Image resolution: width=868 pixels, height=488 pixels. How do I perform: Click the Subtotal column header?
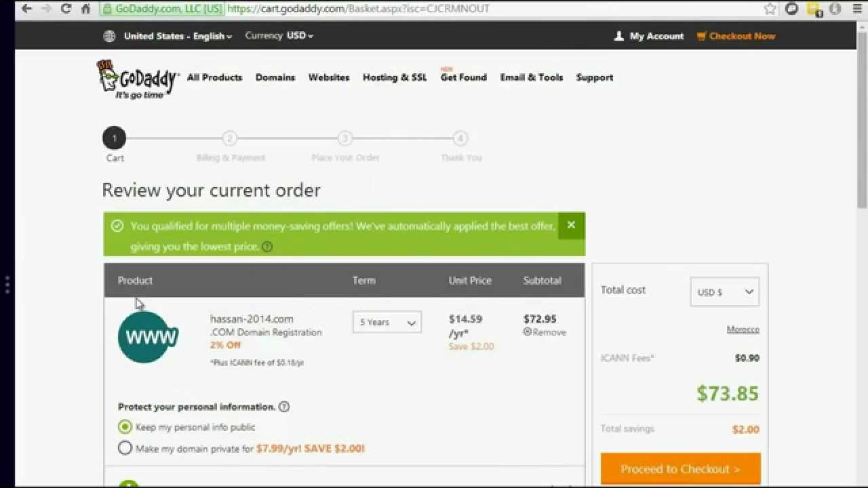(542, 280)
